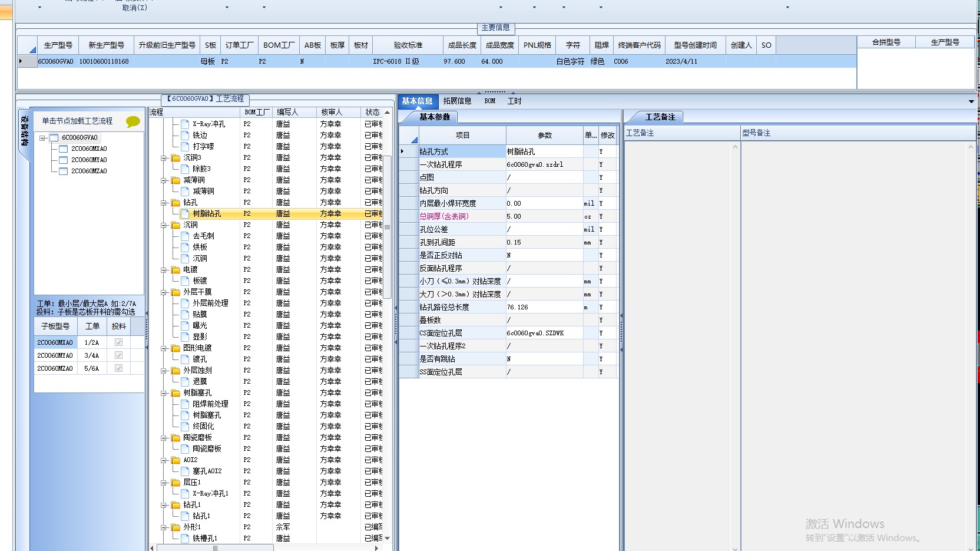
Task: Click document icon of 显影 step
Action: 185,337
